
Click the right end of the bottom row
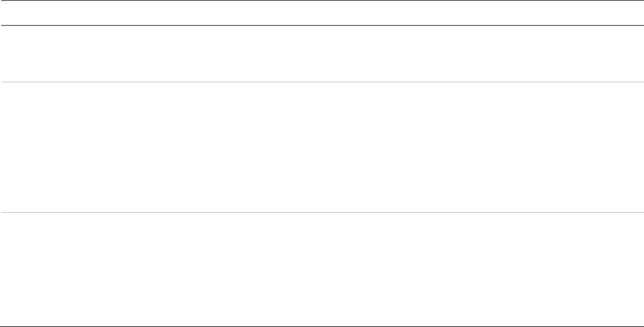636,270
